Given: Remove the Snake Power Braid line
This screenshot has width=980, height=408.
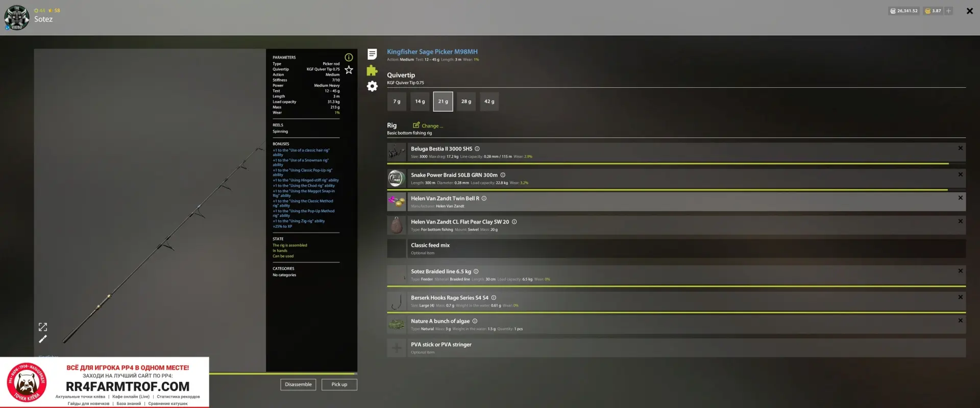Looking at the screenshot, I should click(960, 174).
